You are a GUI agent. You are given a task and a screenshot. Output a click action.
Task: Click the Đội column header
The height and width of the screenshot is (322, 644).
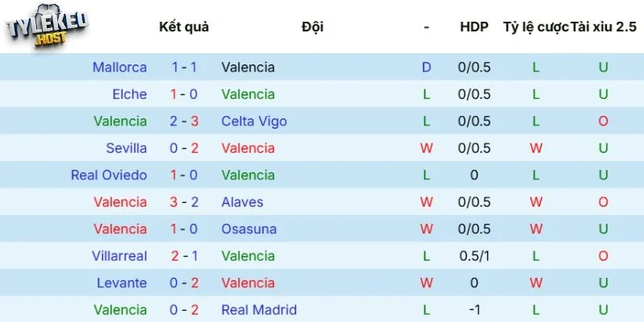[312, 27]
